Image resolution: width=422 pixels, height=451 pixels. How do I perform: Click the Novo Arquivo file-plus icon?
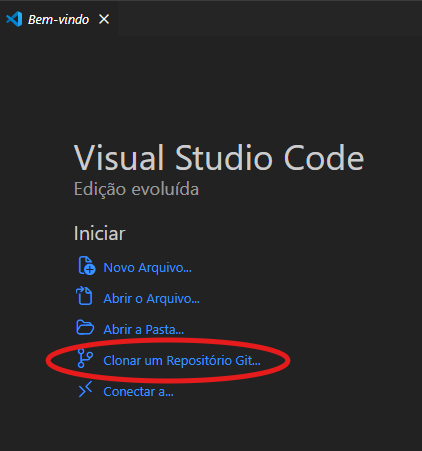click(87, 266)
